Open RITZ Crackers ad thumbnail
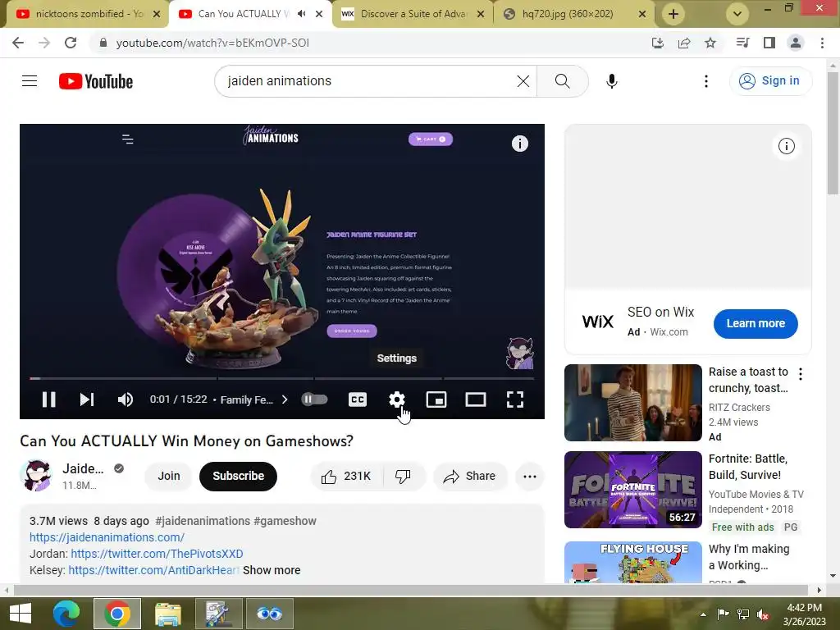 (632, 403)
